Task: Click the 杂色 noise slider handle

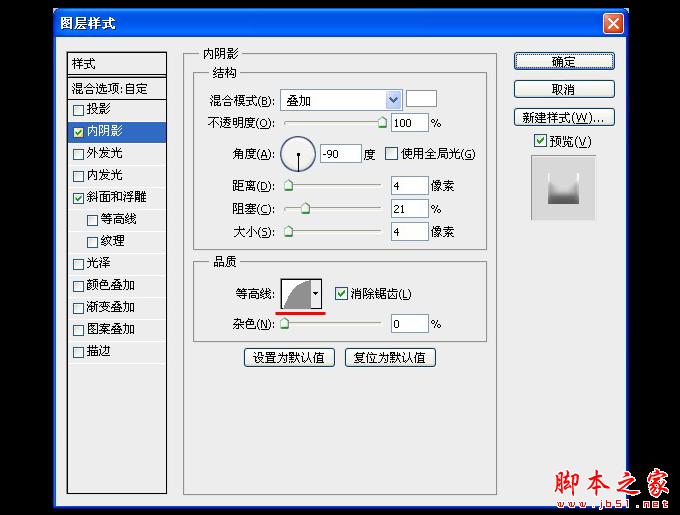Action: 284,323
